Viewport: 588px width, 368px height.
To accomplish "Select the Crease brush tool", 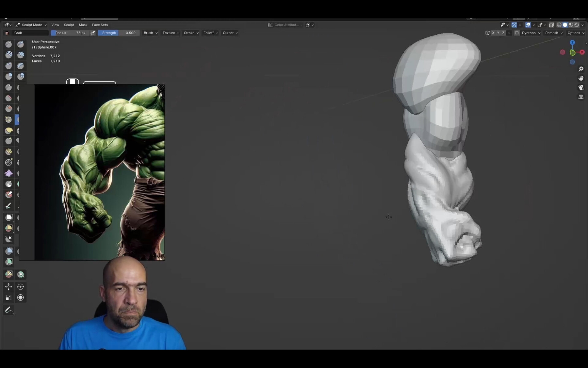I will pos(9,87).
